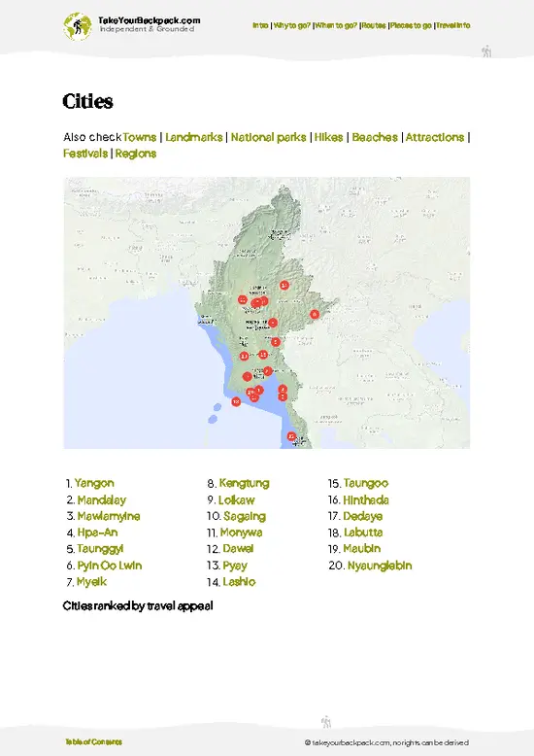Viewport: 534px width, 756px height.
Task: Open the Routes navigation item
Action: click(374, 25)
